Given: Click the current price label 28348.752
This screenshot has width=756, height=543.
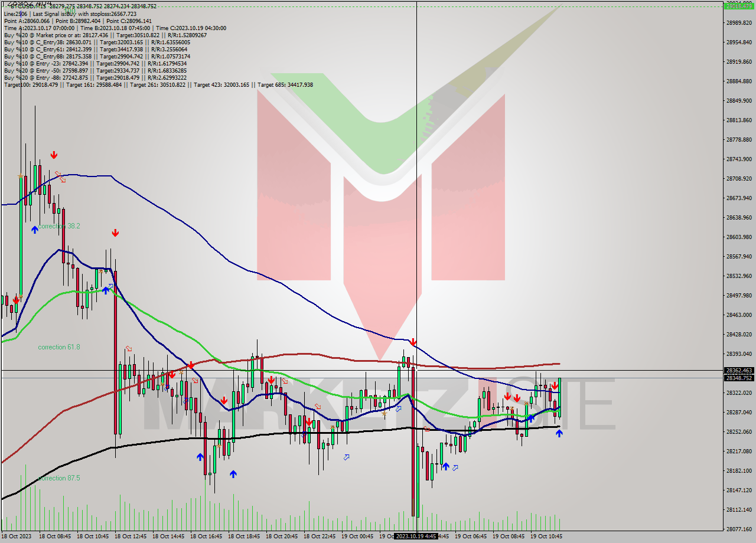Looking at the screenshot, I should 738,378.
